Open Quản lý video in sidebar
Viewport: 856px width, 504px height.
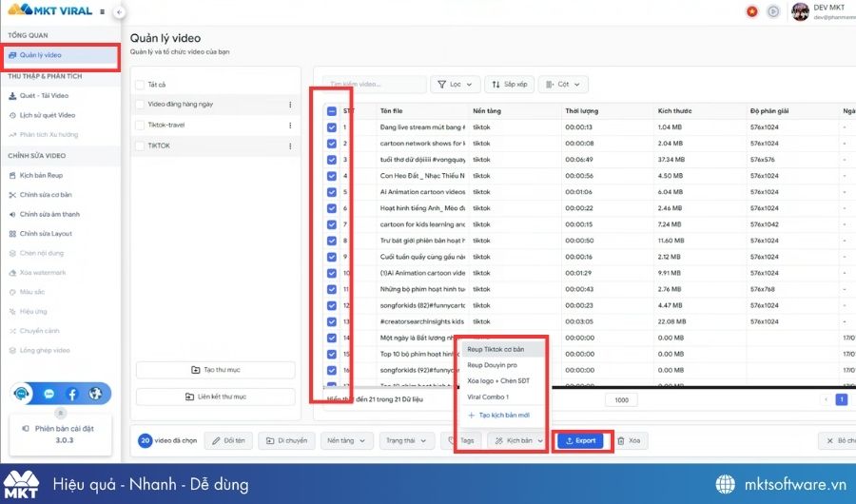point(60,55)
